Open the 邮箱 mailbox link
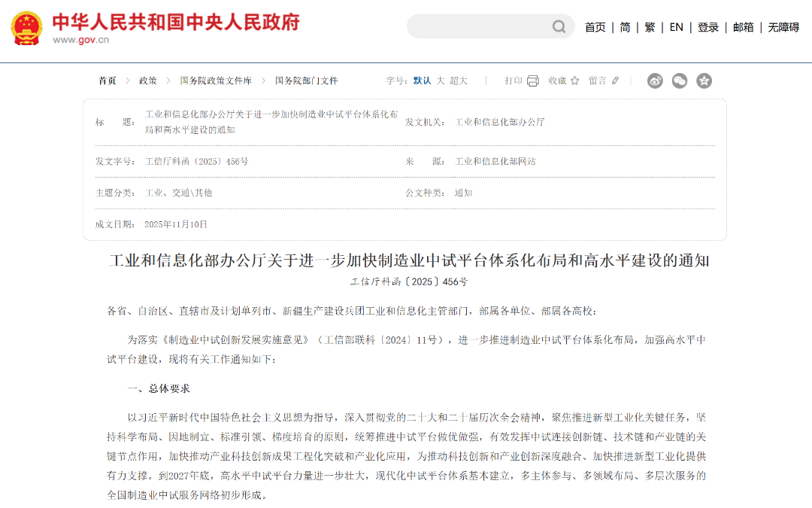The width and height of the screenshot is (812, 508). point(743,28)
